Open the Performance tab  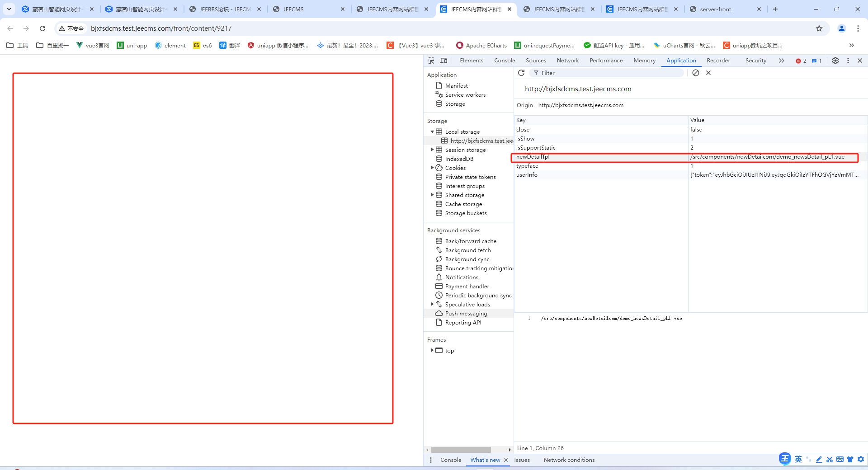click(606, 61)
